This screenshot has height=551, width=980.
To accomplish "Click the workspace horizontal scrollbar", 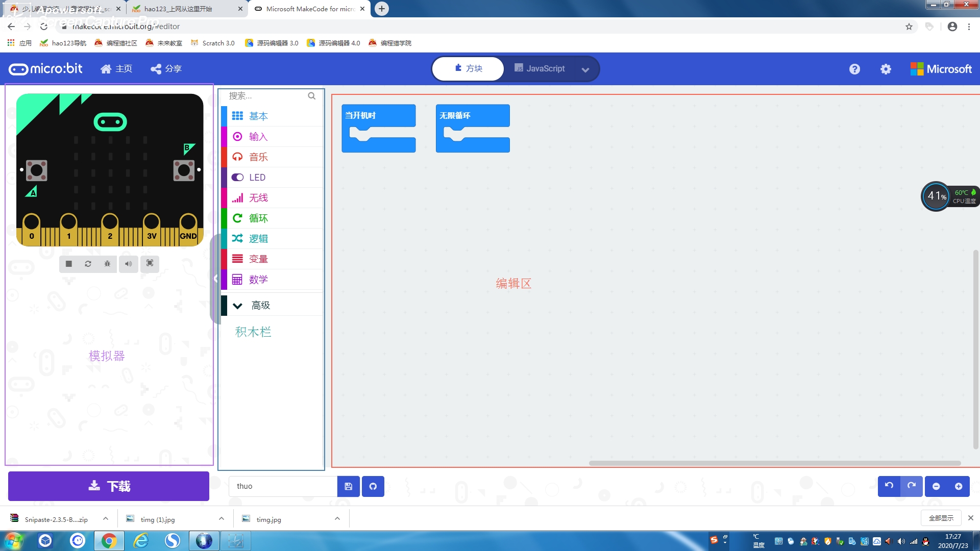I will click(x=775, y=463).
